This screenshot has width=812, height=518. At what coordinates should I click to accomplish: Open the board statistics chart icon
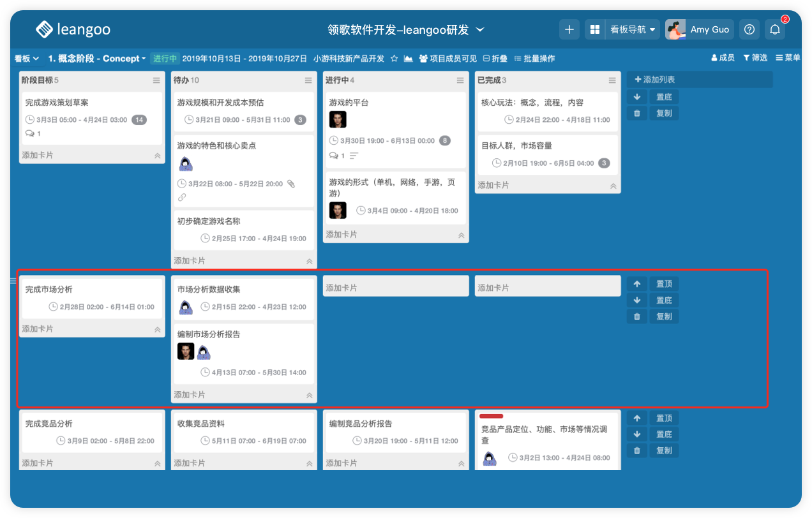(x=409, y=59)
